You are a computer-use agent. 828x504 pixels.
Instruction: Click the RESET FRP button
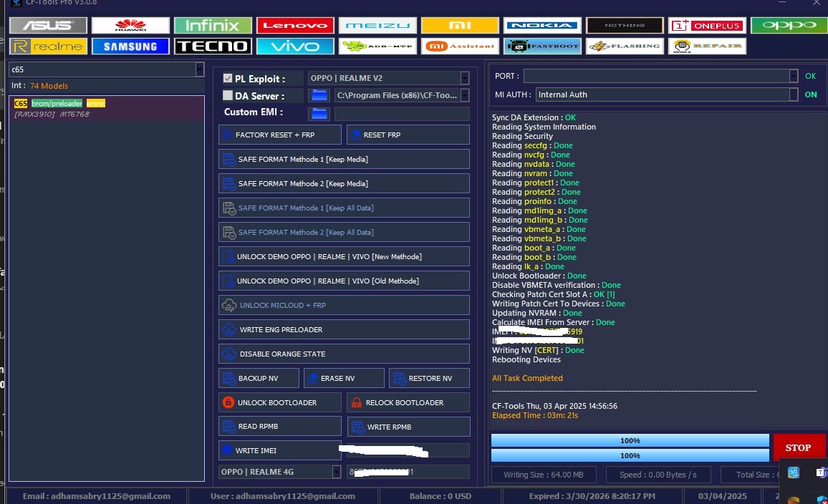click(408, 135)
